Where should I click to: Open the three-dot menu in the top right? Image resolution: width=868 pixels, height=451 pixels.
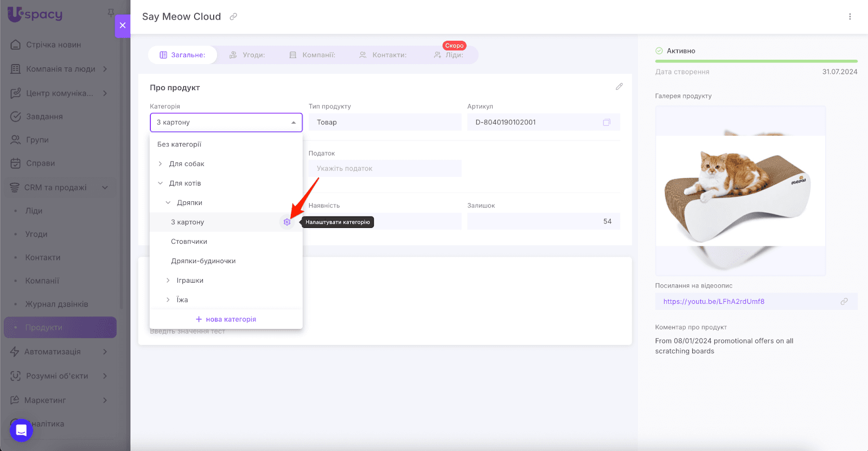coord(850,17)
